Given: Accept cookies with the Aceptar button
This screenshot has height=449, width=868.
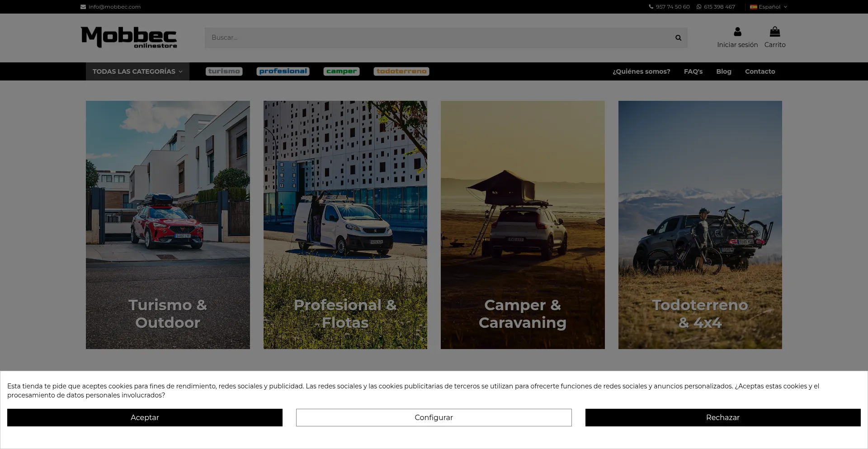Looking at the screenshot, I should pos(145,417).
